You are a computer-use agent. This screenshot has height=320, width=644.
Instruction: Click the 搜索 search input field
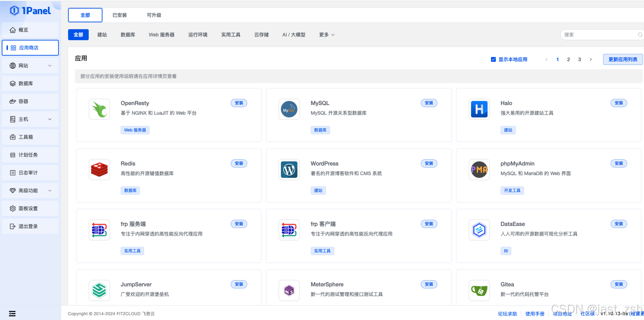(x=602, y=35)
